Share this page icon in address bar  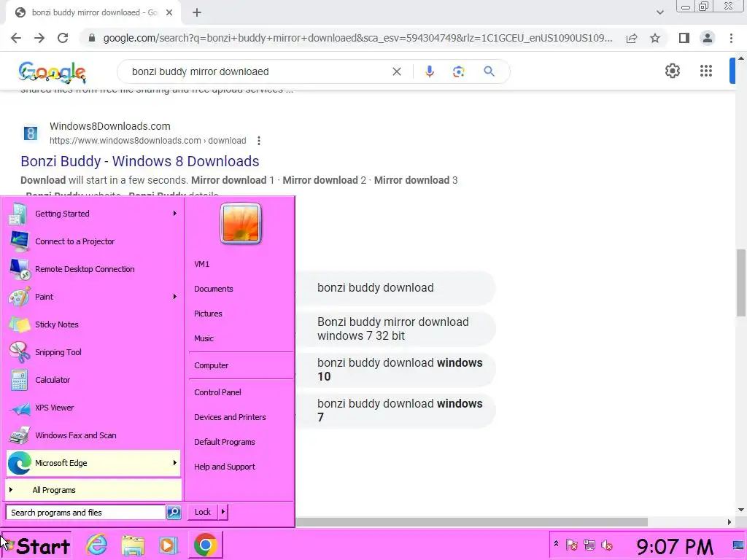pos(632,38)
